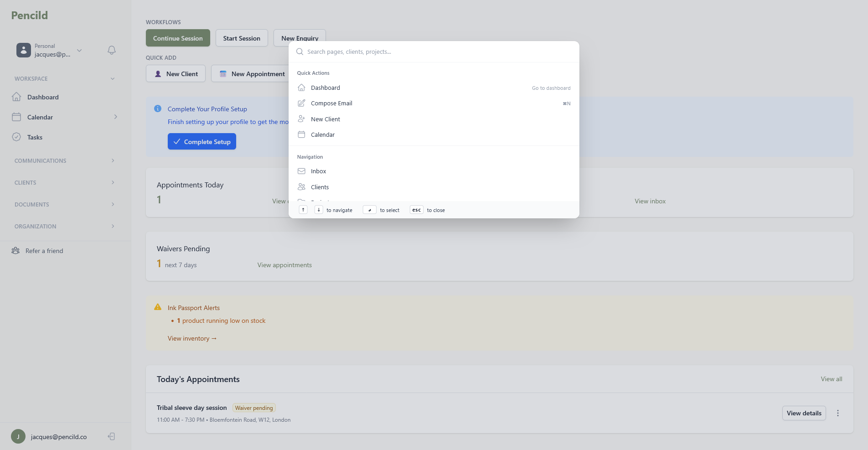This screenshot has height=450, width=868.
Task: Click the info icon on profile setup banner
Action: point(158,109)
